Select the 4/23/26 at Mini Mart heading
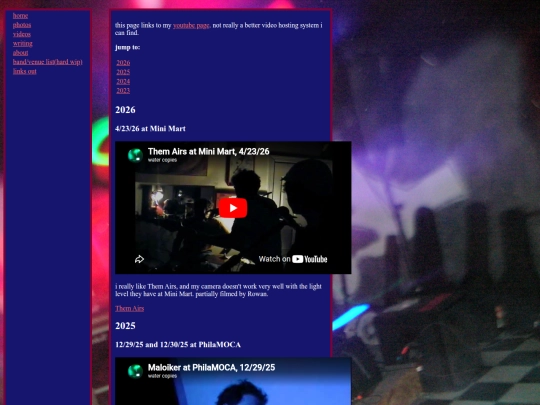The width and height of the screenshot is (540, 405). pyautogui.click(x=150, y=129)
